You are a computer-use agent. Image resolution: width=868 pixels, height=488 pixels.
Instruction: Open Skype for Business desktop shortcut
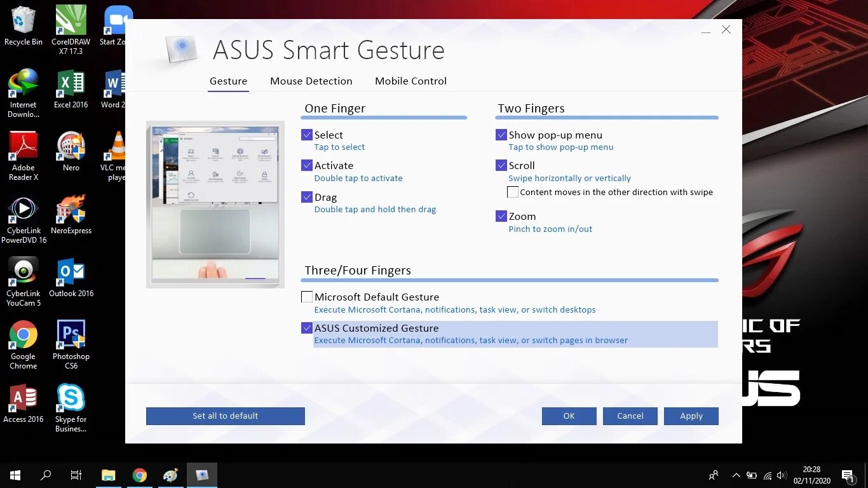pyautogui.click(x=71, y=408)
